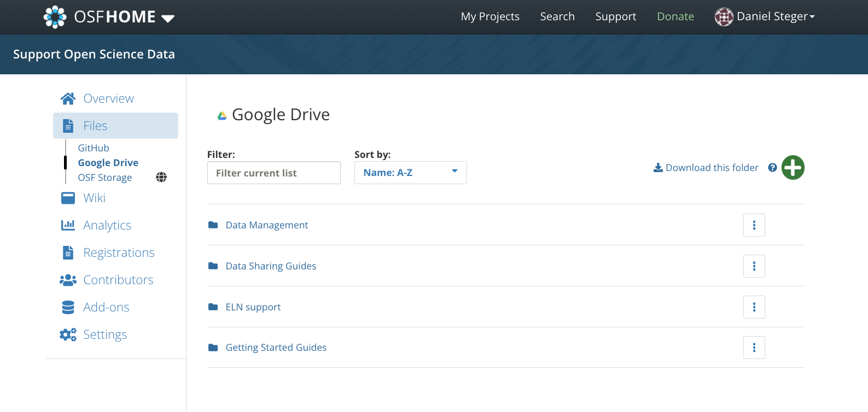Click the Settings gears icon
The image size is (868, 412).
click(68, 334)
